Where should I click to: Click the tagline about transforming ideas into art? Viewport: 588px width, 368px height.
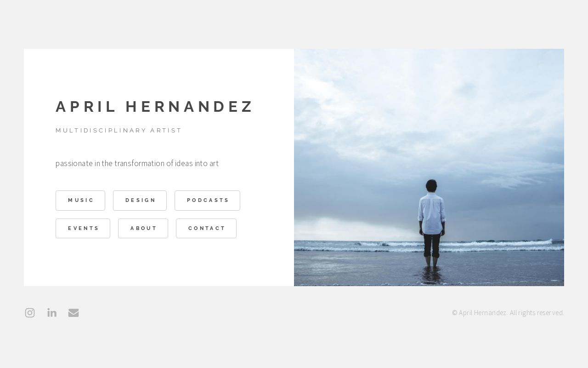tap(137, 163)
